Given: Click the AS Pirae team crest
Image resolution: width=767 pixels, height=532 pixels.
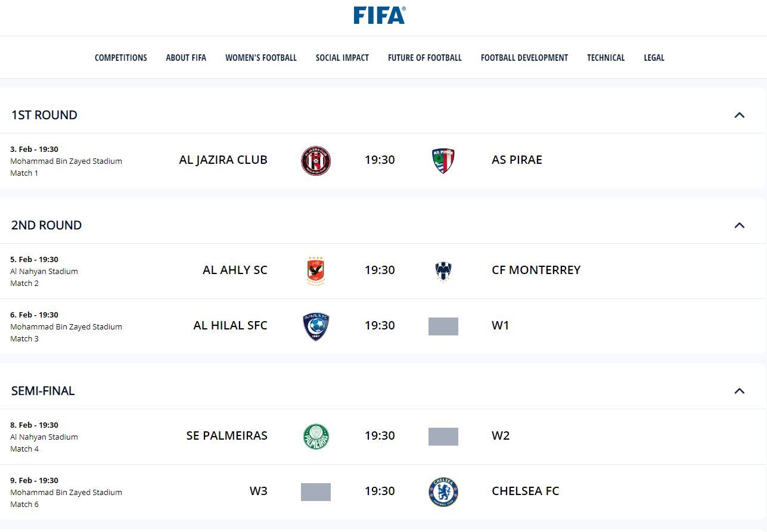Looking at the screenshot, I should tap(443, 160).
